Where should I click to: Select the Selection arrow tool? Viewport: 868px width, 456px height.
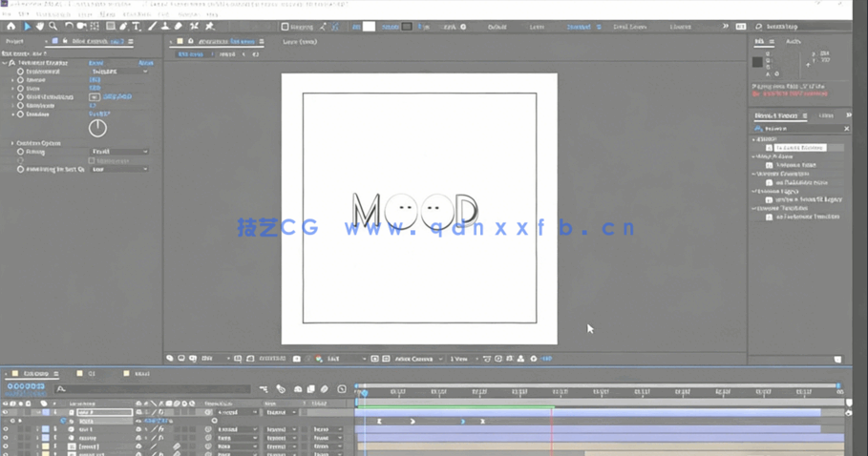click(x=26, y=27)
